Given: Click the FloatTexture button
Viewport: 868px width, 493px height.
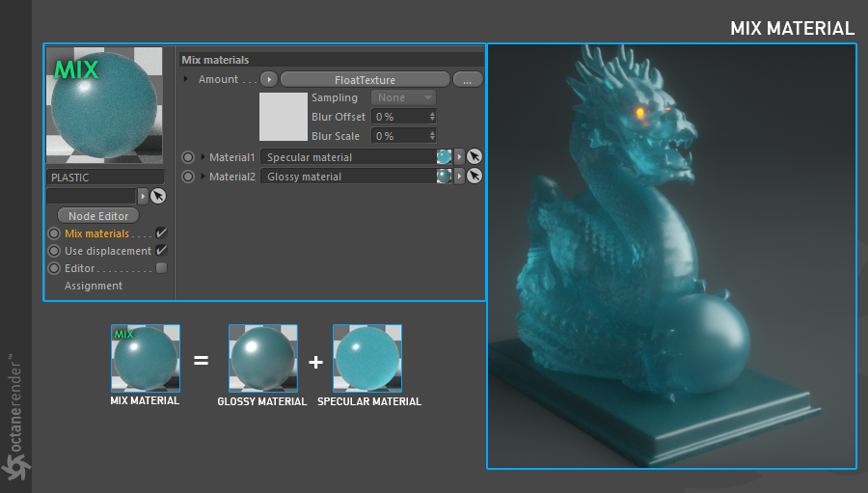Looking at the screenshot, I should coord(365,80).
